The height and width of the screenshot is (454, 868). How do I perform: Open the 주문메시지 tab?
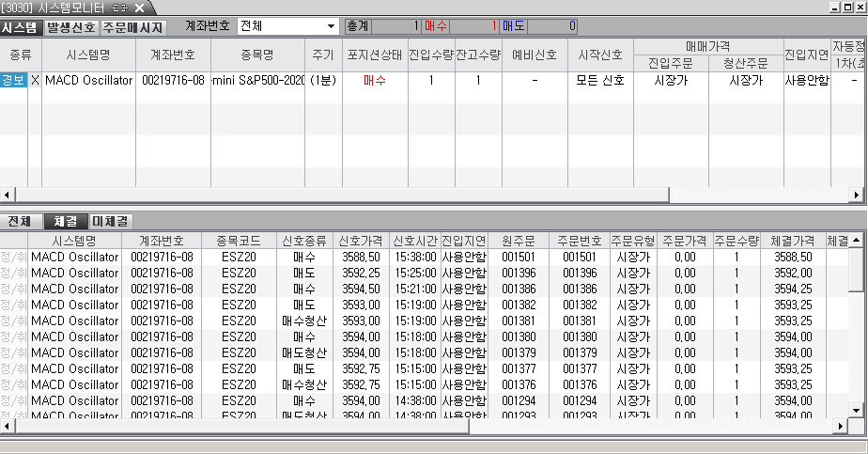132,26
